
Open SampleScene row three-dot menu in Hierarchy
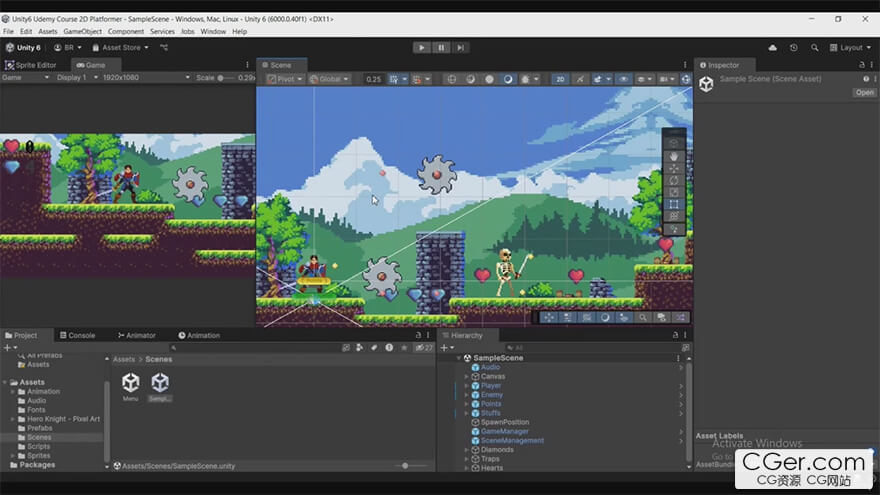(x=678, y=358)
